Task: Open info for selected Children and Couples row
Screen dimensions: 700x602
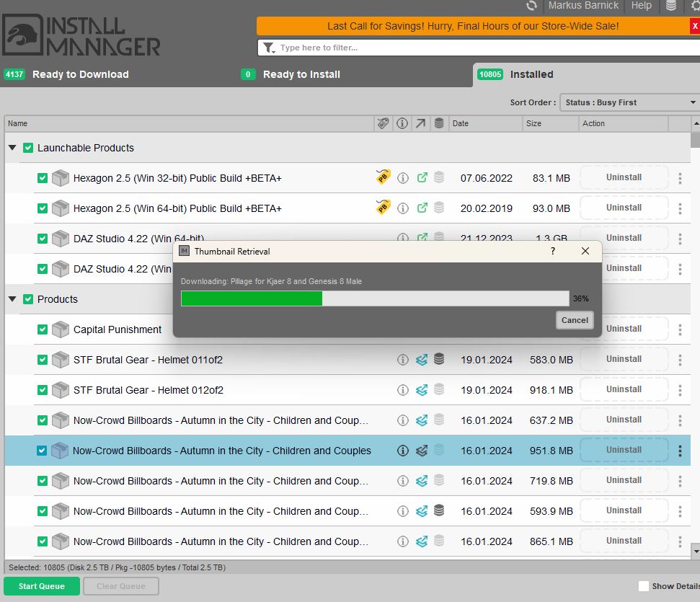Action: pyautogui.click(x=403, y=451)
